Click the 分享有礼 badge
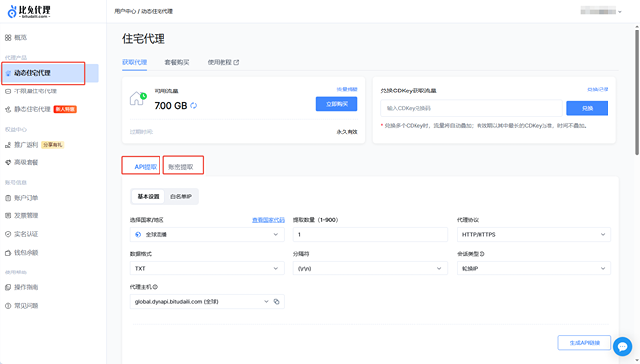The width and height of the screenshot is (640, 364). [53, 145]
